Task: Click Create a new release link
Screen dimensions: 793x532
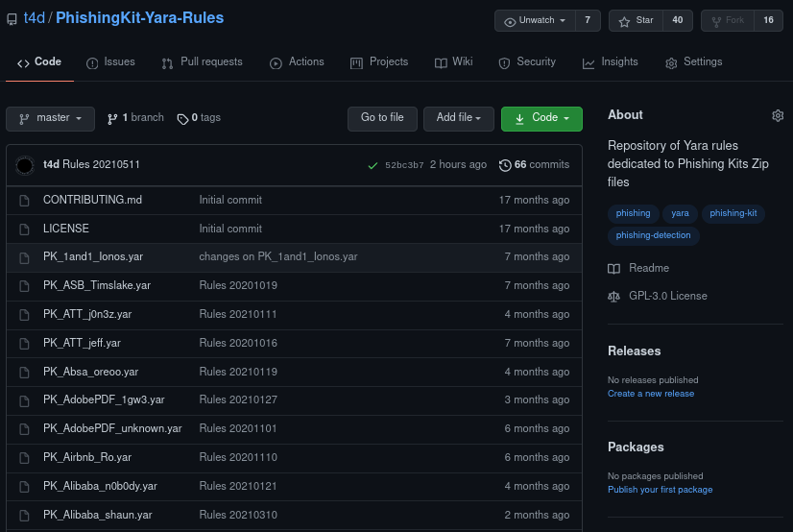Action: click(x=650, y=394)
